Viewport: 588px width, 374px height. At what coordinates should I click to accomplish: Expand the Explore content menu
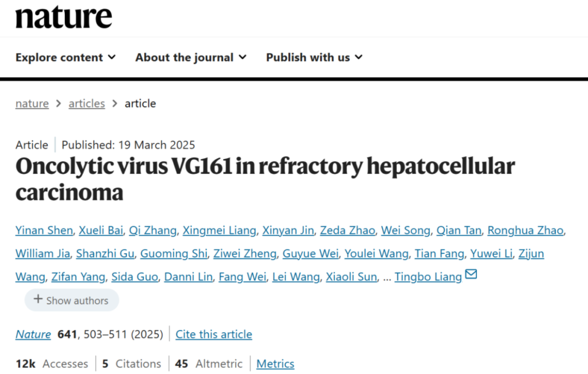(66, 57)
